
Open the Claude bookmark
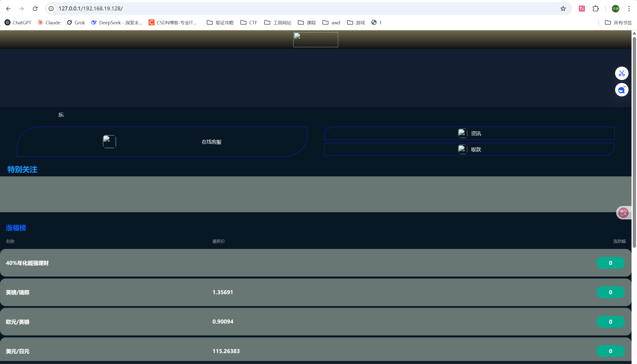pyautogui.click(x=49, y=23)
